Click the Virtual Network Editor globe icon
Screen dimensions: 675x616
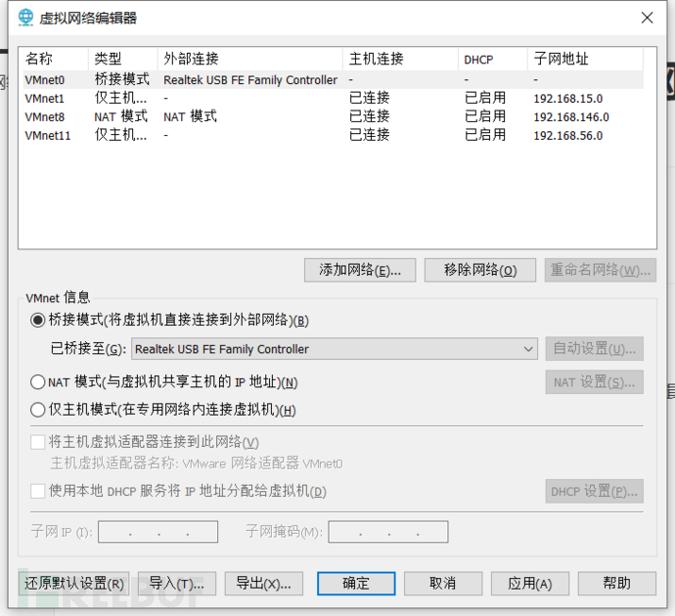25,18
